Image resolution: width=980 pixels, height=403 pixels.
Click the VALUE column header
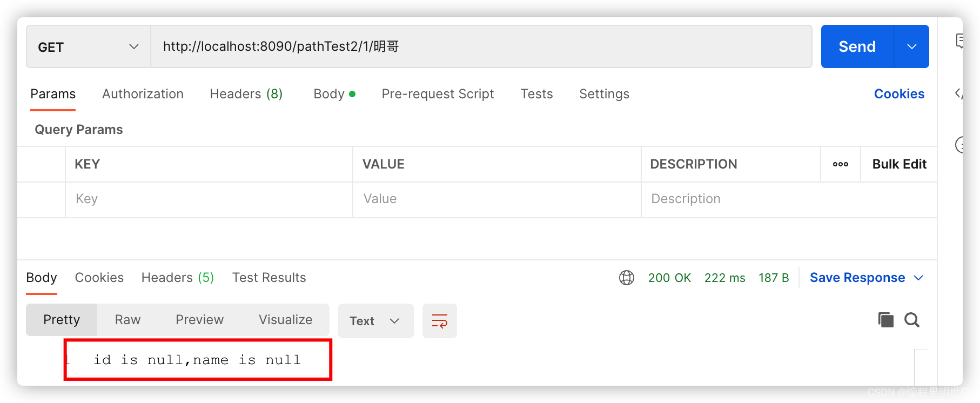point(383,164)
